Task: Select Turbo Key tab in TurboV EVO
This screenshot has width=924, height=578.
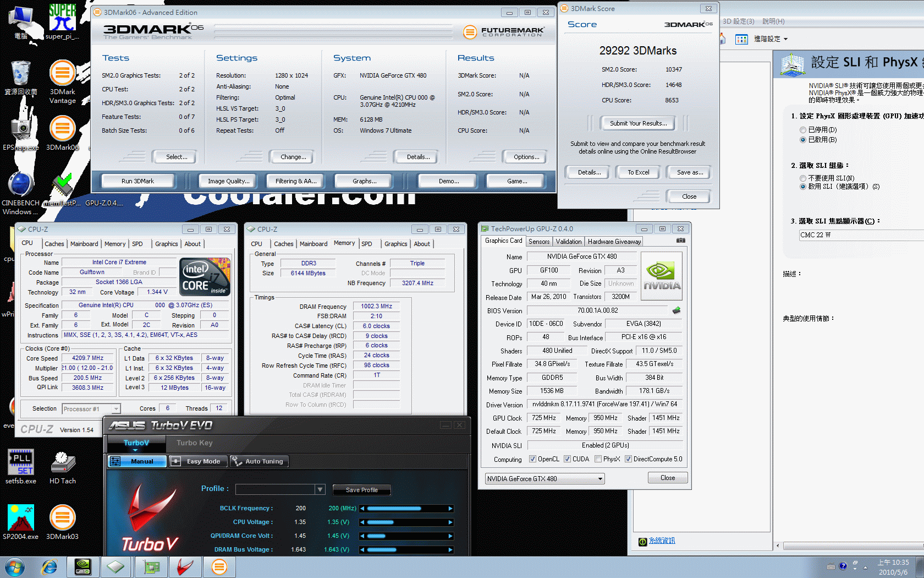Action: (194, 443)
